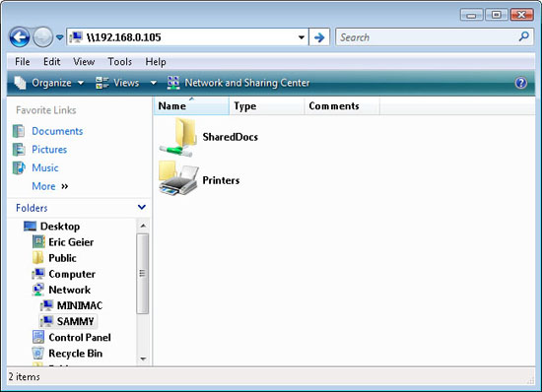
Task: Click the More favorite links expander
Action: coord(50,186)
